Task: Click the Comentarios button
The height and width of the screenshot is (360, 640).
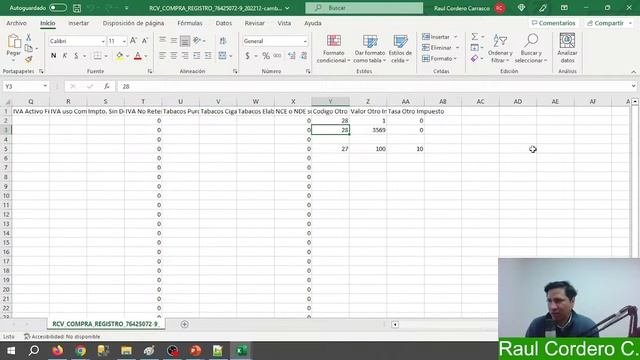Action: tap(553, 23)
